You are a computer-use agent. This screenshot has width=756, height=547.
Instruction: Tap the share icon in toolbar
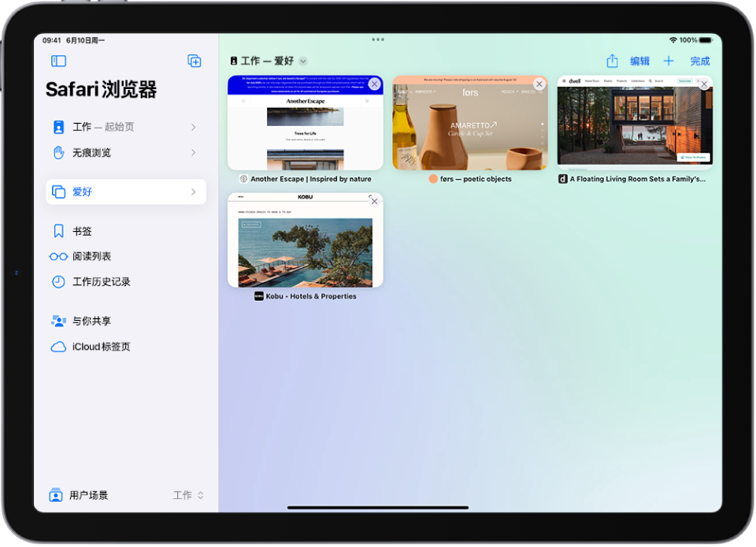(x=612, y=61)
